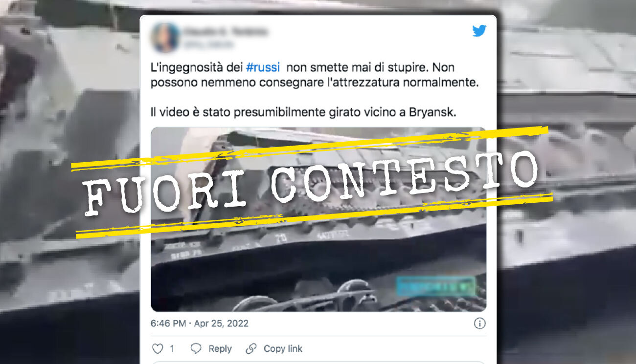Click the partially visible box below actions
Viewport: 636px width, 364px height.
pos(318,363)
